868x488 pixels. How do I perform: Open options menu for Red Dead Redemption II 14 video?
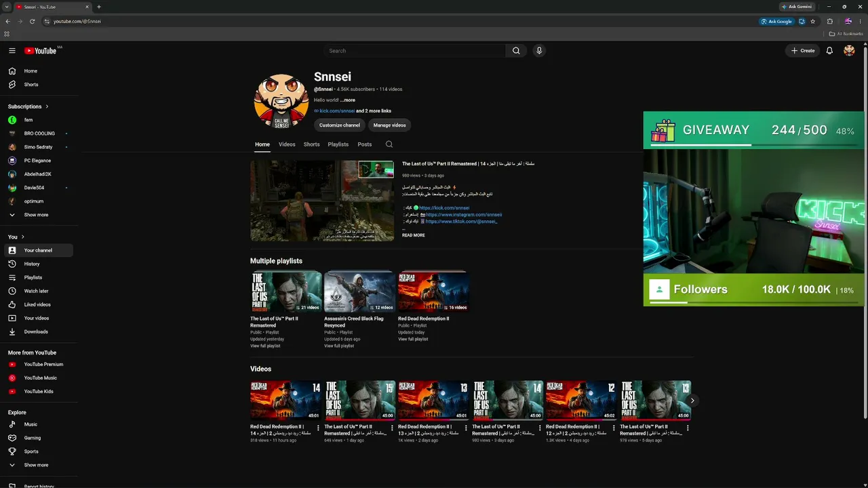[318, 428]
